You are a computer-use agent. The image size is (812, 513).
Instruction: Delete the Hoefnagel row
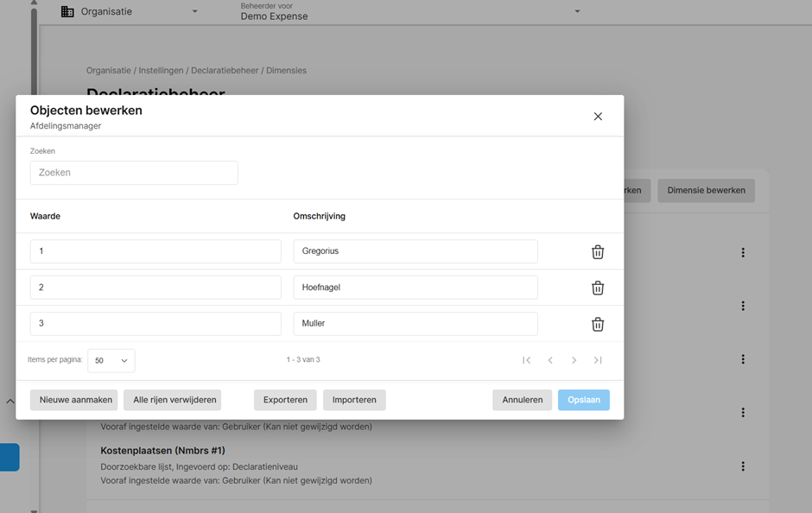pyautogui.click(x=598, y=288)
